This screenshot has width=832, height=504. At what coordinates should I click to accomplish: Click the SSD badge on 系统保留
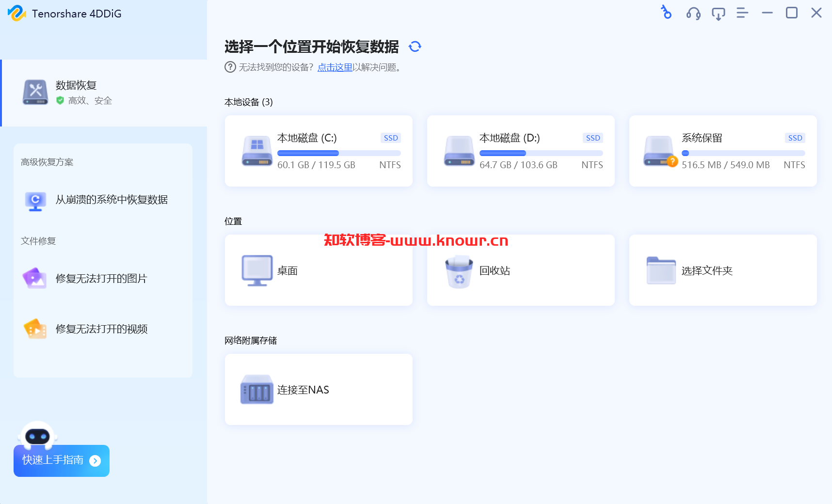(795, 138)
